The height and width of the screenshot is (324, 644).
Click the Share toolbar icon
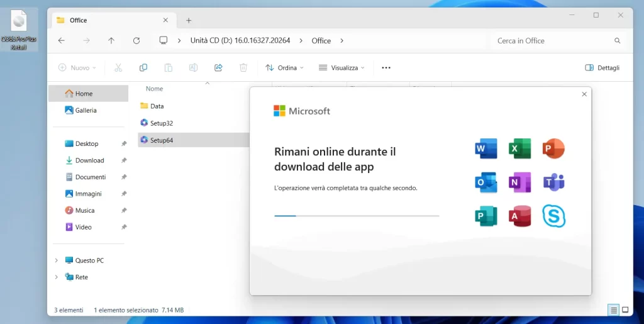[218, 68]
